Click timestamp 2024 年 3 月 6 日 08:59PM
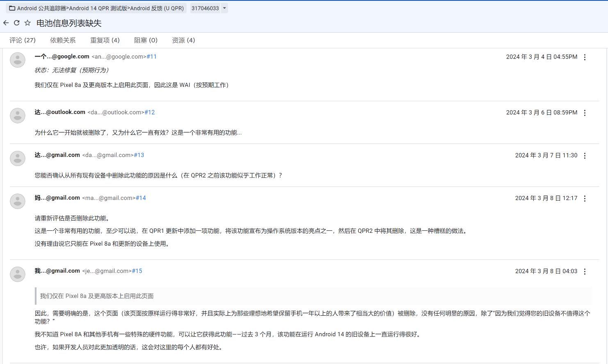The height and width of the screenshot is (364, 608). pyautogui.click(x=542, y=112)
